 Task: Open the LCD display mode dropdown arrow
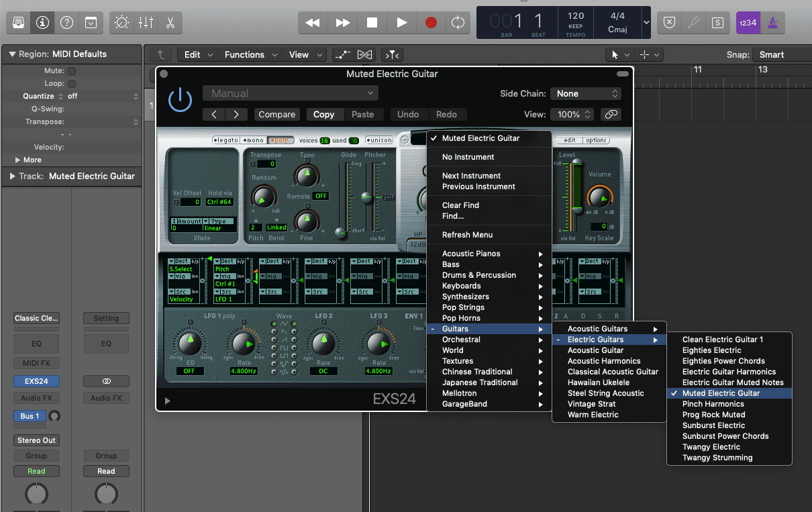646,22
